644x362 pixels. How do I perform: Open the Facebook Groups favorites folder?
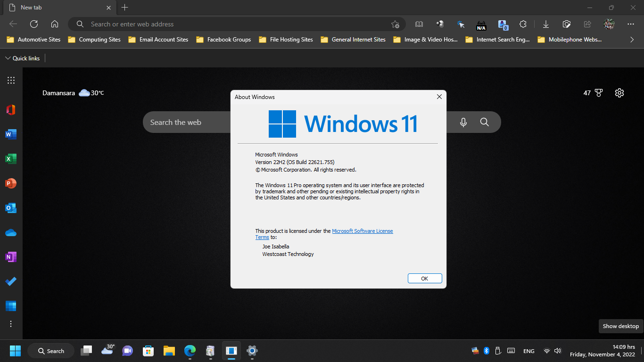(223, 40)
